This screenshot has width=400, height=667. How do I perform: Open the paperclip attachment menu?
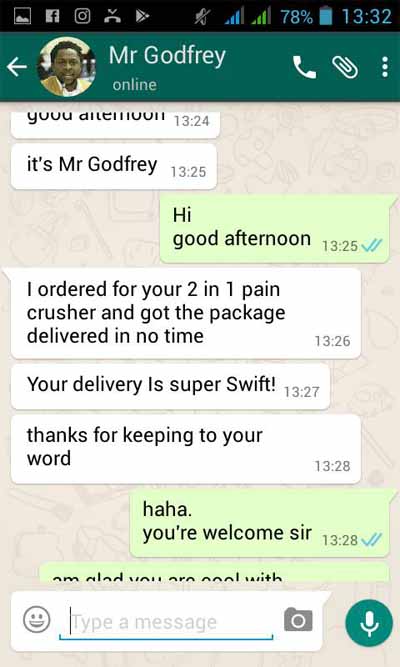pyautogui.click(x=345, y=67)
